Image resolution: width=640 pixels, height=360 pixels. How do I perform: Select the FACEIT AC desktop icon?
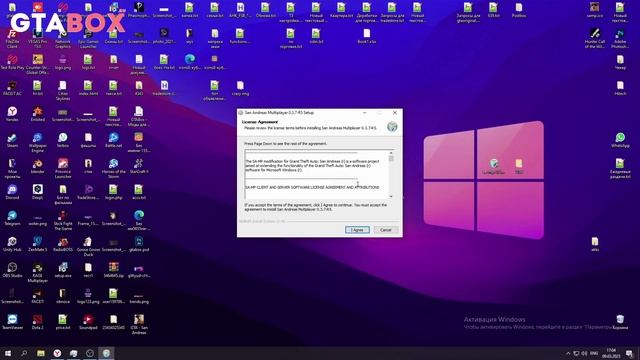[x=12, y=88]
